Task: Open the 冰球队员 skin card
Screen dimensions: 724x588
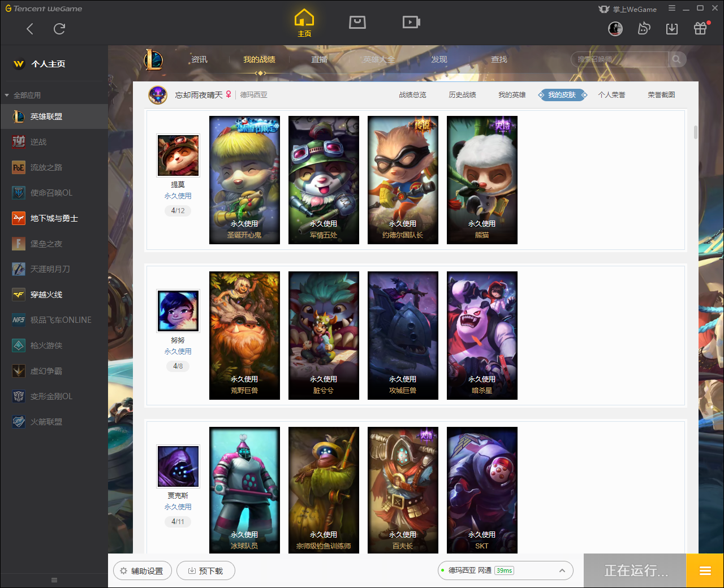Action: (x=244, y=490)
